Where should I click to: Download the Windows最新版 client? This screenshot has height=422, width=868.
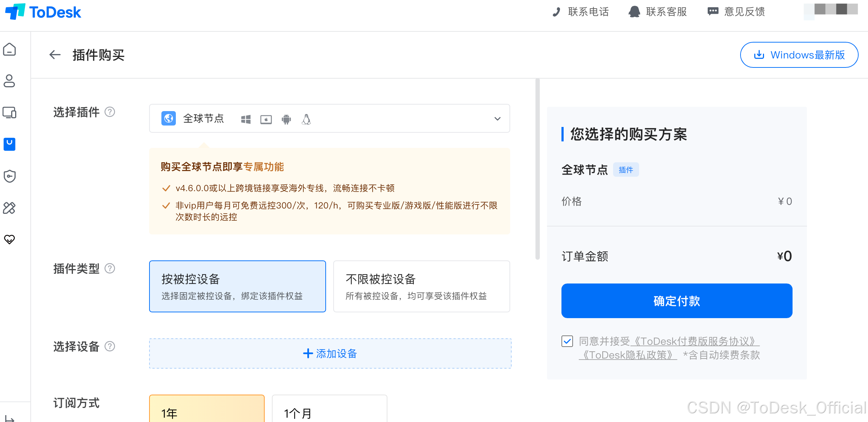coord(799,55)
